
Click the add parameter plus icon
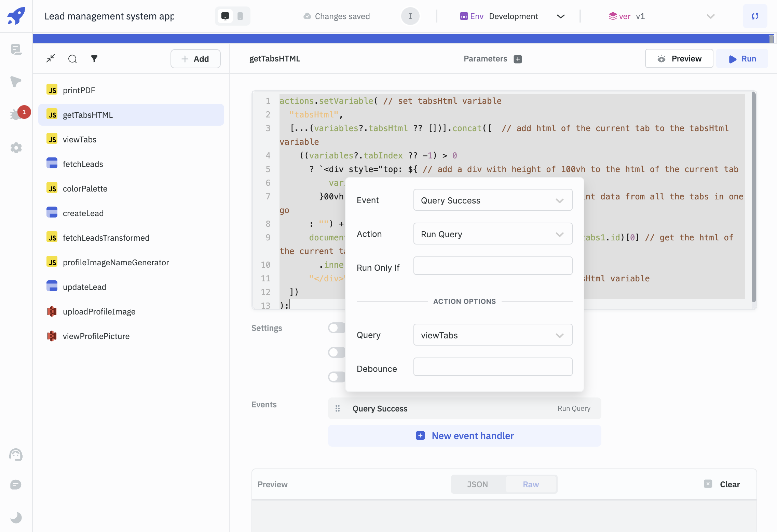coord(518,59)
